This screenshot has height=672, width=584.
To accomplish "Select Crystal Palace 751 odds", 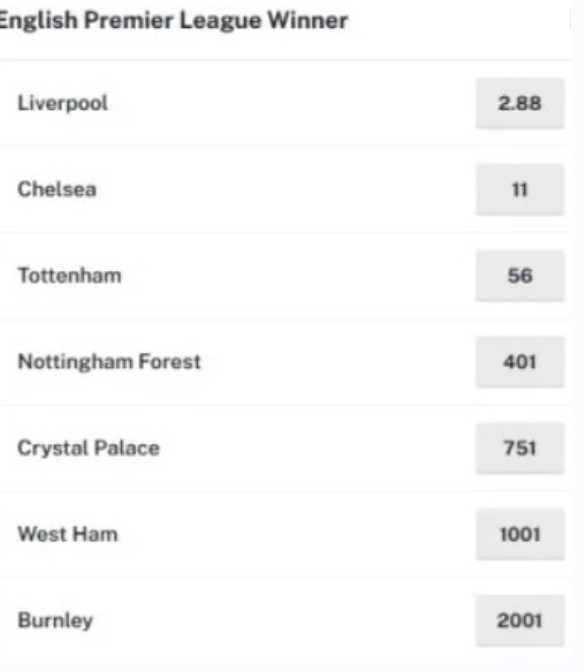I will pyautogui.click(x=520, y=448).
